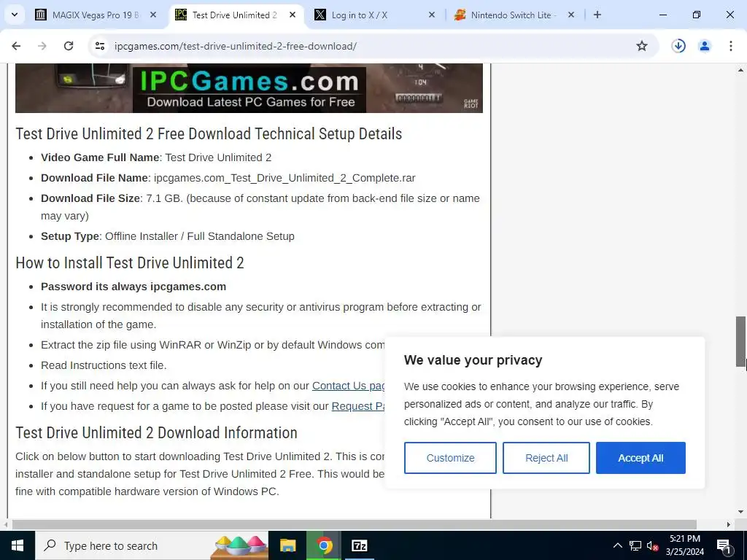Click the address bar URL
Image resolution: width=747 pixels, height=560 pixels.
(236, 46)
